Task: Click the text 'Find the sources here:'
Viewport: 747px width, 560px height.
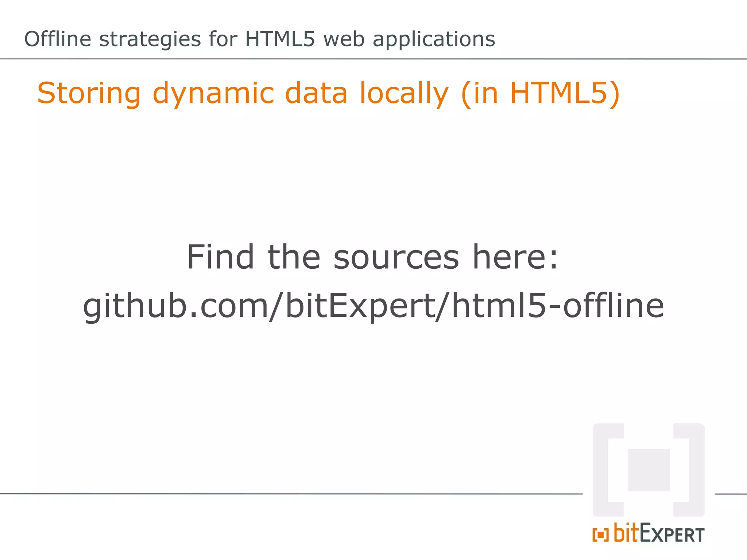Action: [372, 257]
